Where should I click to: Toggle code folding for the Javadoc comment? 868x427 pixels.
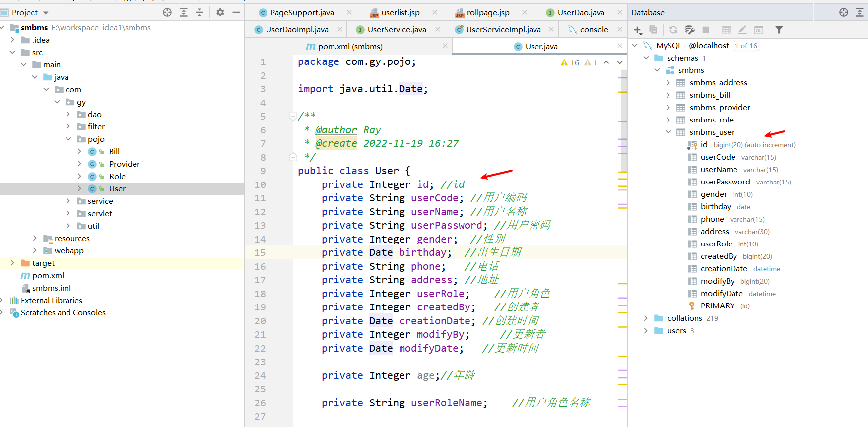pyautogui.click(x=293, y=117)
